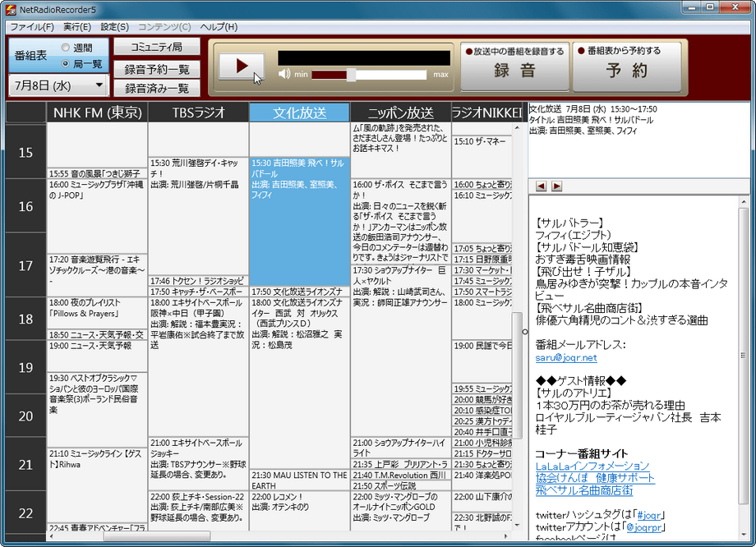Open the ファイル(F) menu

[x=32, y=27]
